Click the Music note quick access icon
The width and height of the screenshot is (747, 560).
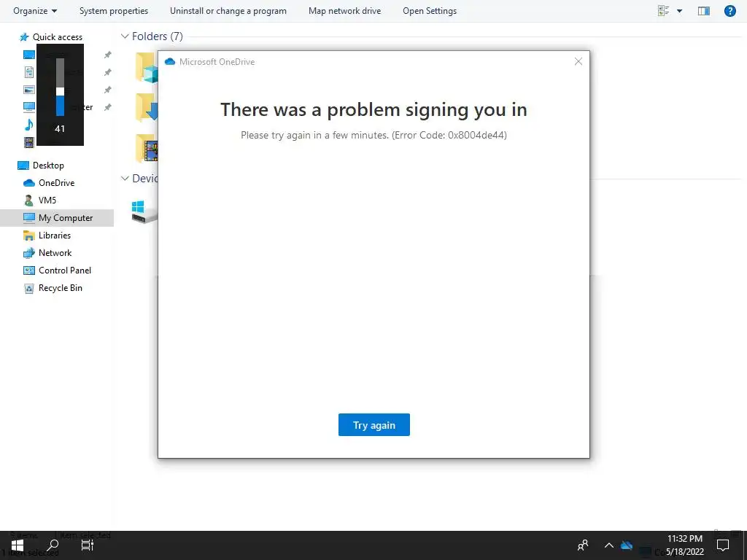(x=28, y=125)
